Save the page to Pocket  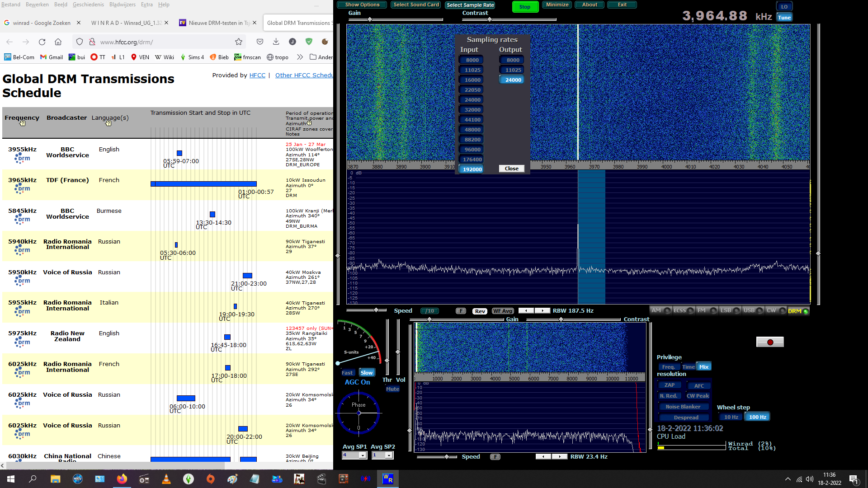(260, 42)
